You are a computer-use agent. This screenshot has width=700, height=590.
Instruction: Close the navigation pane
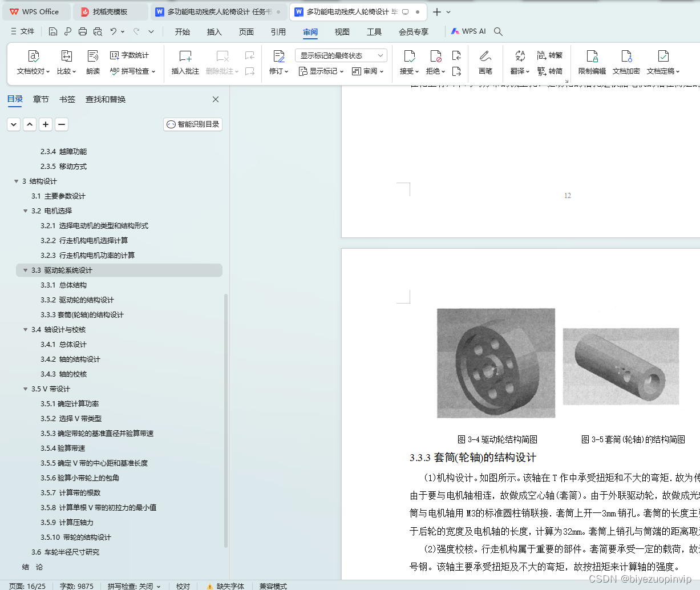point(216,99)
